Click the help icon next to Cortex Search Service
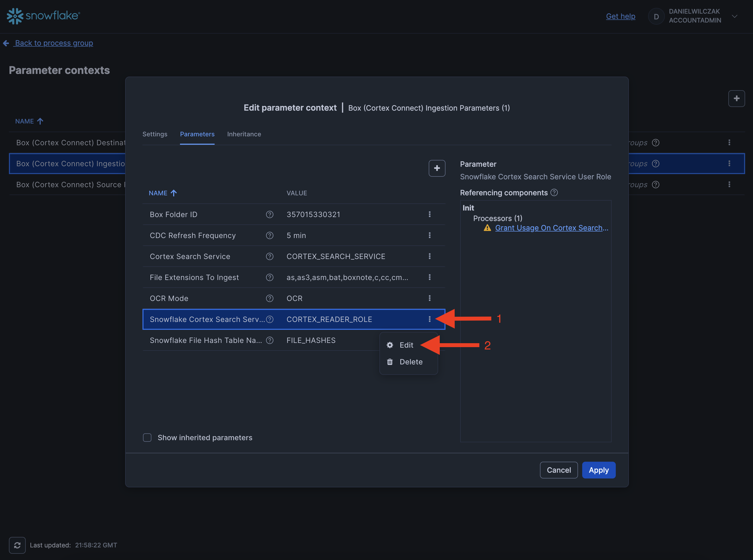 (270, 256)
